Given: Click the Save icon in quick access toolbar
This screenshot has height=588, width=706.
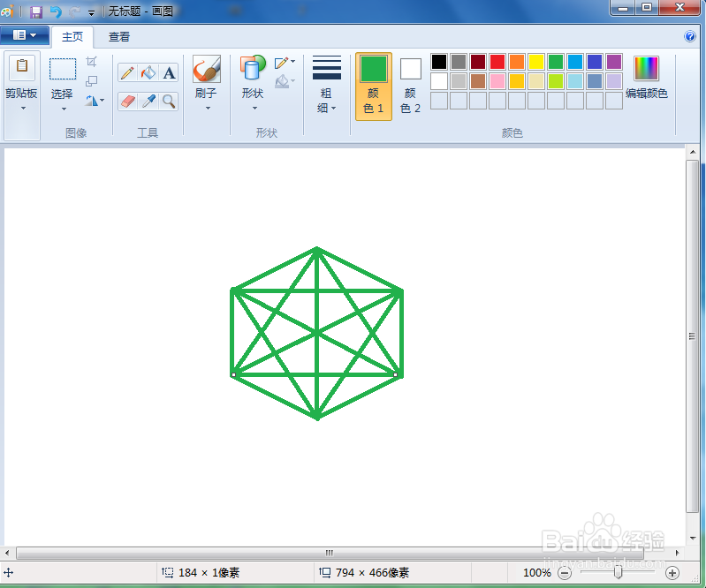Looking at the screenshot, I should coord(36,11).
